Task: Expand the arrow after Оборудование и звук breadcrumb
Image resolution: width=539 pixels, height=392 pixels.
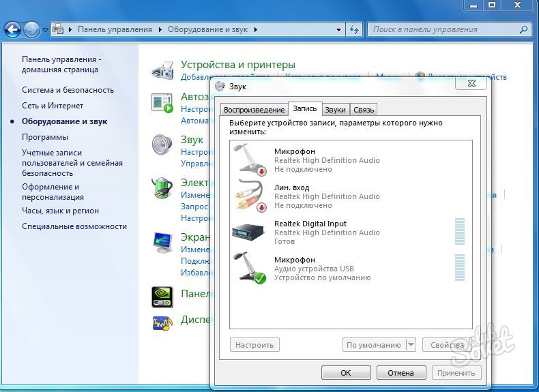Action: point(256,30)
